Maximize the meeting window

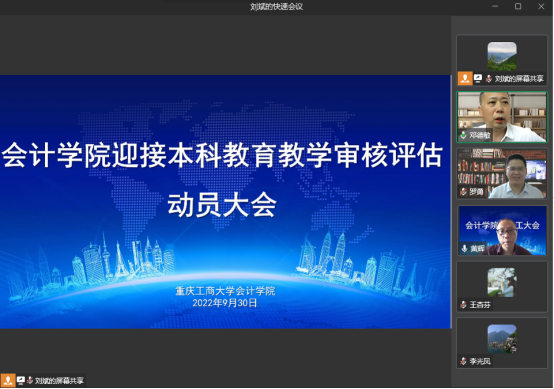(x=518, y=6)
